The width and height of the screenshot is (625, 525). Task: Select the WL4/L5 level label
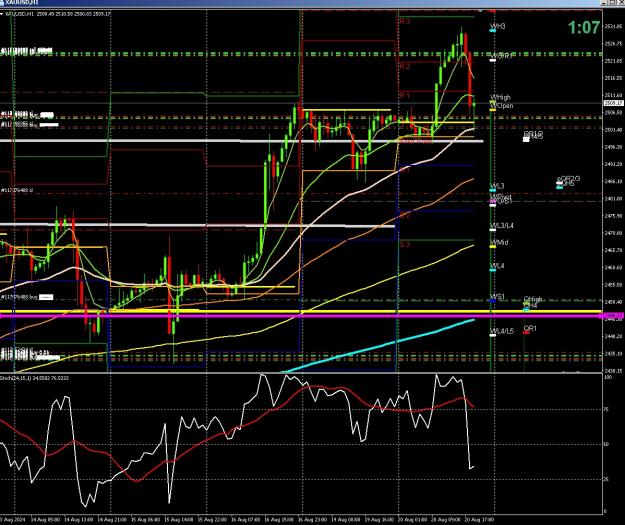pyautogui.click(x=502, y=331)
